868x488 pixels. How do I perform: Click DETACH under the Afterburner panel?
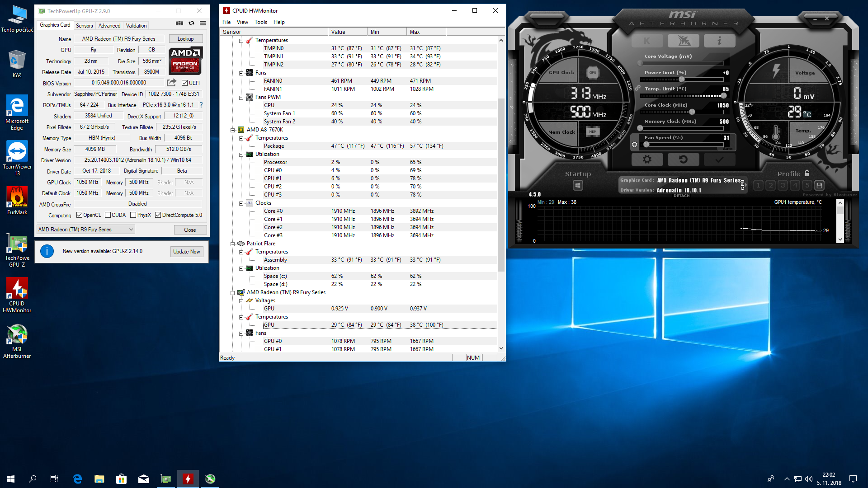pyautogui.click(x=681, y=196)
